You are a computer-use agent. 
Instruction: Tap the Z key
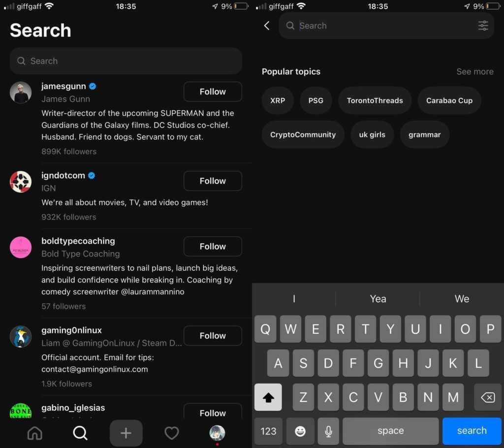click(303, 397)
